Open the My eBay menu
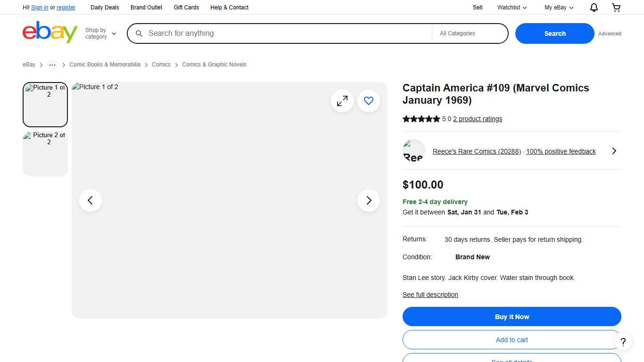644x362 pixels. click(559, 8)
